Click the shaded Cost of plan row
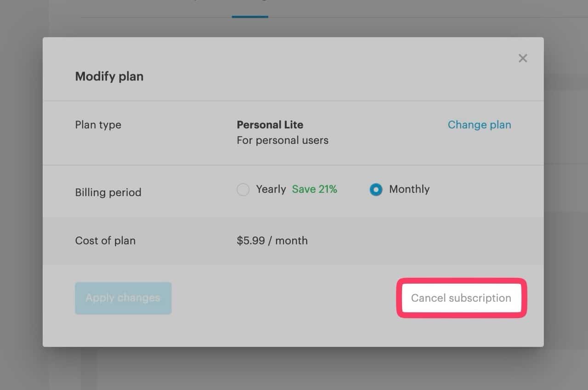The height and width of the screenshot is (390, 588). (293, 241)
